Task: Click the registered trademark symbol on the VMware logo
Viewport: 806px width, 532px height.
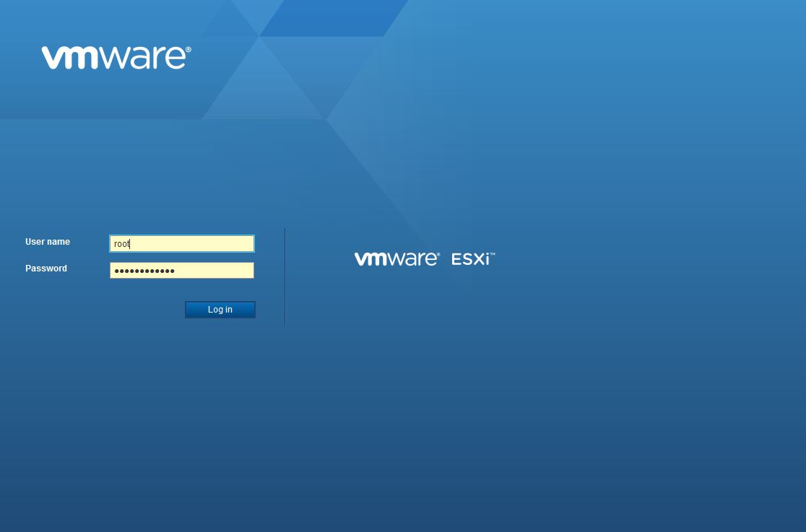Action: point(188,48)
